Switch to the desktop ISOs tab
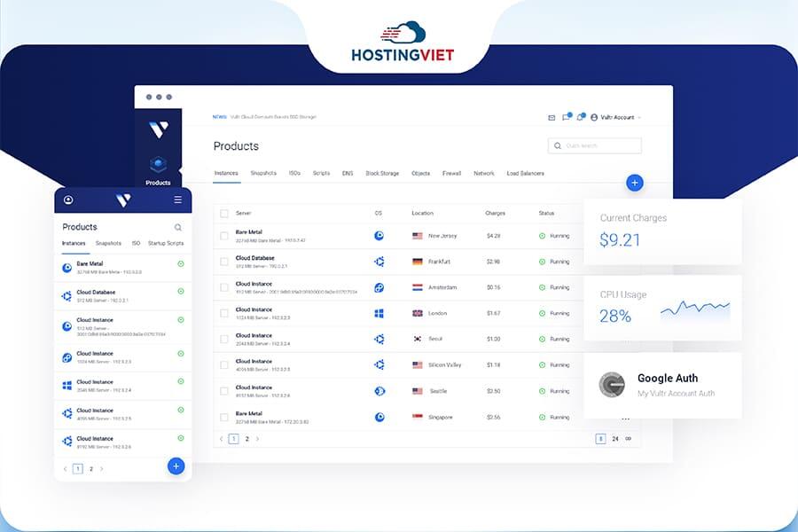The width and height of the screenshot is (798, 532). (294, 173)
